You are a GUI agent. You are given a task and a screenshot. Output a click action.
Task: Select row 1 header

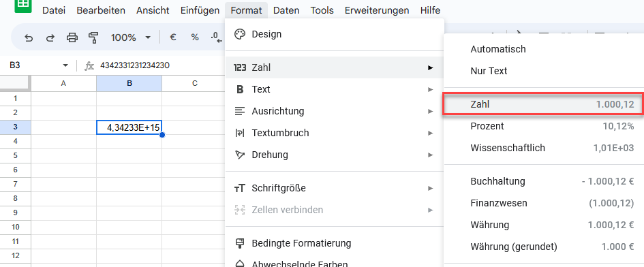point(16,98)
